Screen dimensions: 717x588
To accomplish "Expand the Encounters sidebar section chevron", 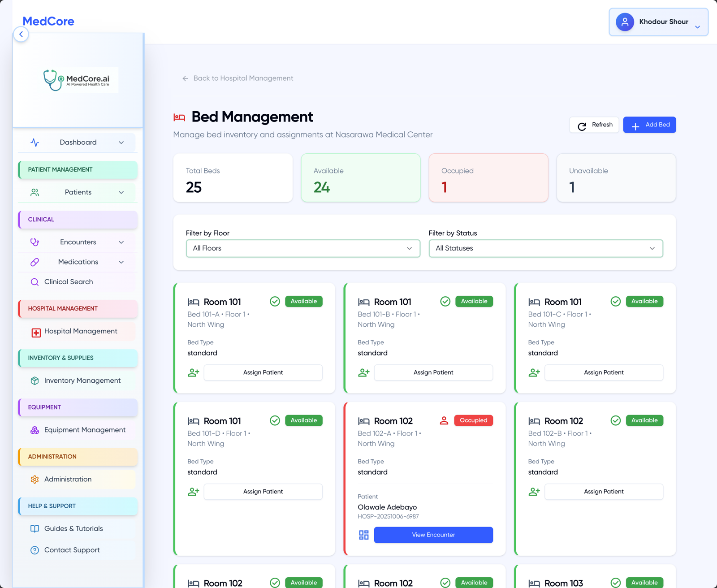I will [x=121, y=242].
